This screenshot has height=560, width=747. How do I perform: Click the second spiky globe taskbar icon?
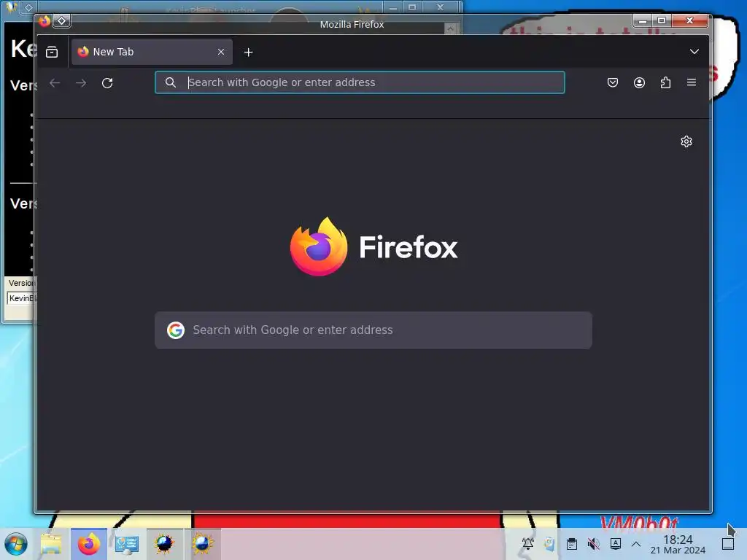(203, 544)
